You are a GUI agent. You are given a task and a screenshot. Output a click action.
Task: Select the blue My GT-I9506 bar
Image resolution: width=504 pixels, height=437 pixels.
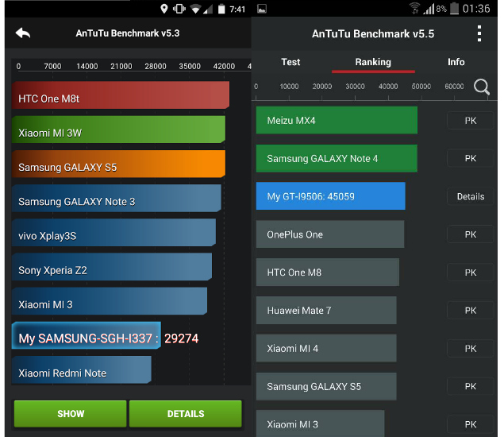tap(330, 196)
